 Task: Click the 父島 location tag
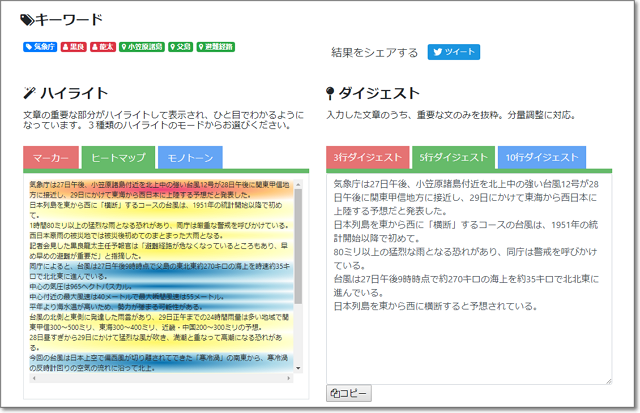point(181,46)
